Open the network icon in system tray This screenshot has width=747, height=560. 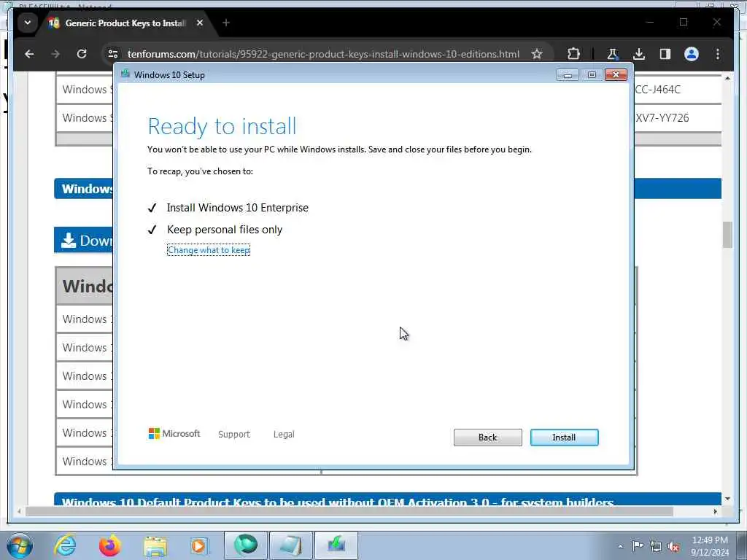(x=656, y=546)
